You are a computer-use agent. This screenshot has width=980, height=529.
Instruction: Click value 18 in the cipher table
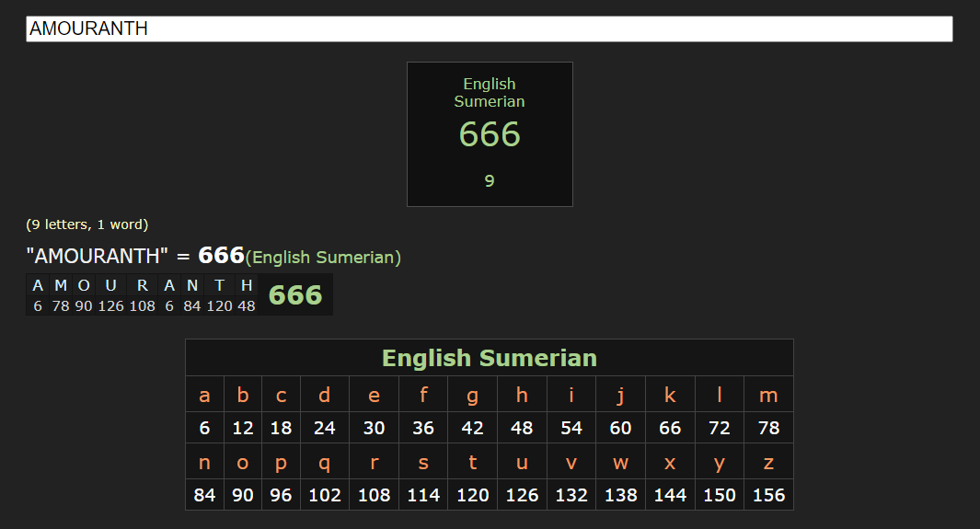(x=282, y=428)
